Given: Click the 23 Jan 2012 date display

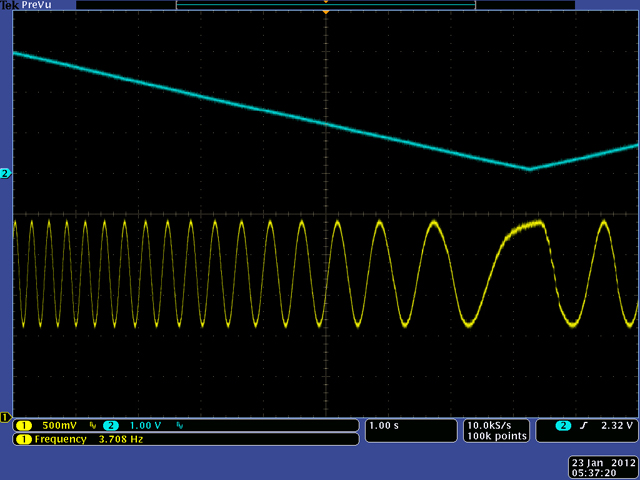Looking at the screenshot, I should tap(602, 462).
